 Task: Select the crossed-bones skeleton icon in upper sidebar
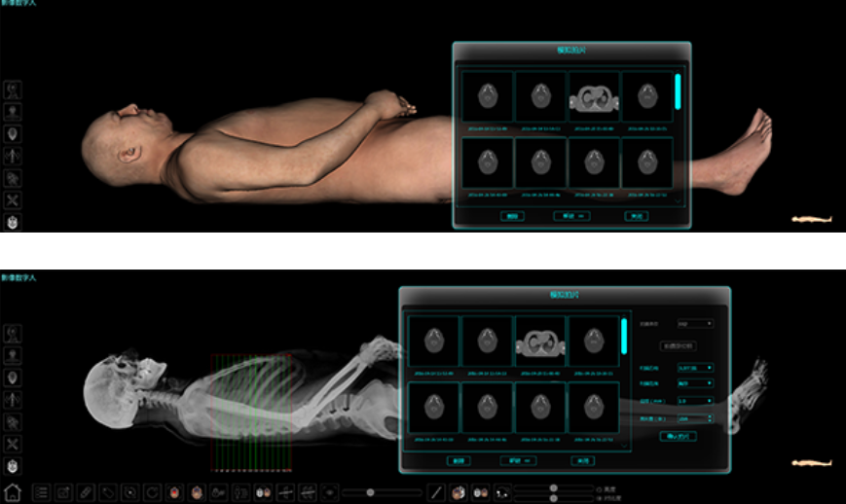tap(14, 200)
